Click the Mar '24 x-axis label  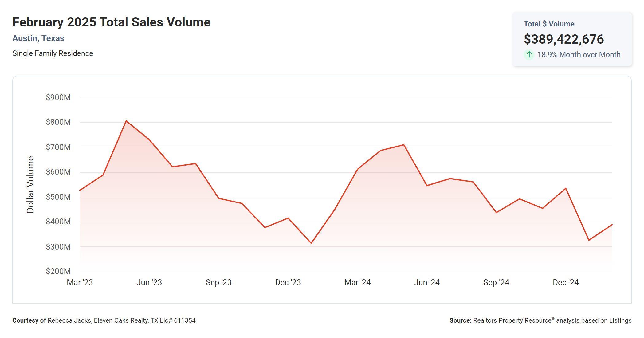coord(357,282)
